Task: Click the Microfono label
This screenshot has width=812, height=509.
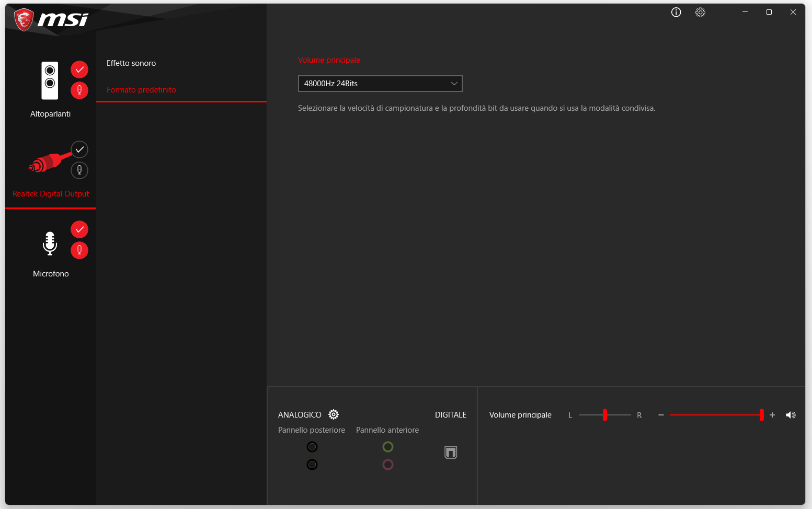Action: 51,274
